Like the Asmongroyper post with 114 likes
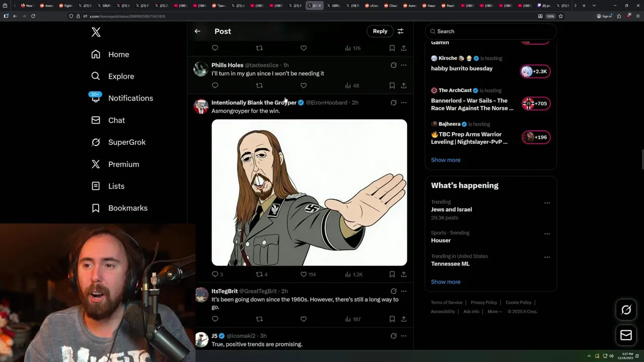 click(x=303, y=275)
